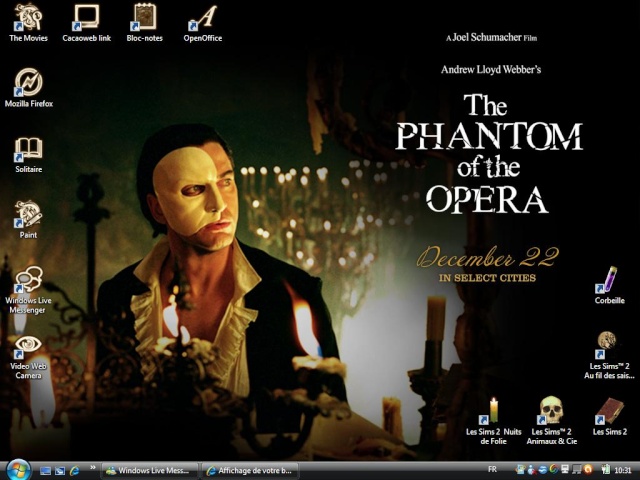Screen dimensions: 640x480
Task: Launch Mozilla Firefox from the desktop
Action: pyautogui.click(x=29, y=88)
